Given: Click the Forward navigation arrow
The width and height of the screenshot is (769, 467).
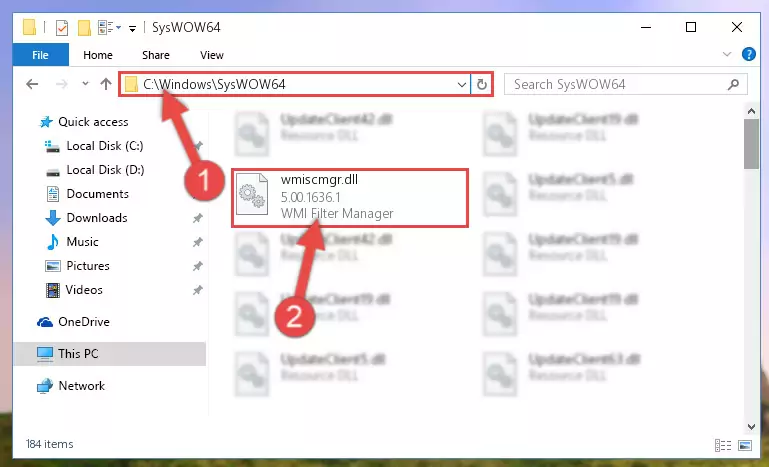Looking at the screenshot, I should [61, 84].
